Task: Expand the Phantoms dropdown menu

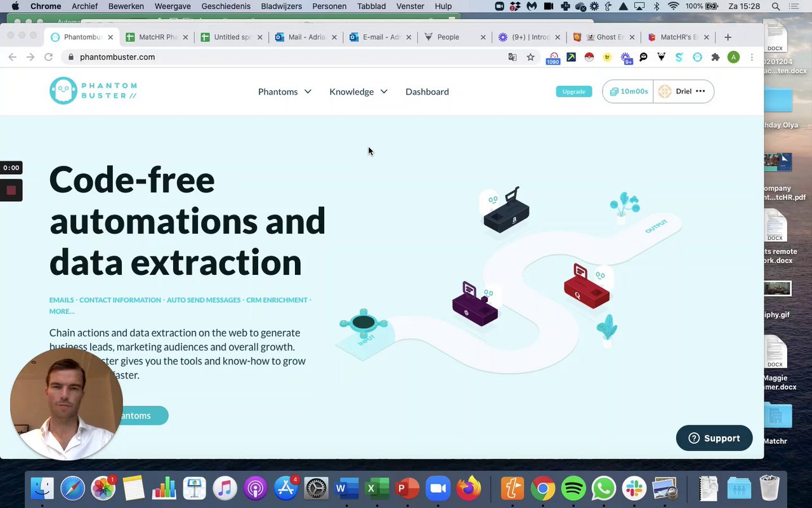Action: (285, 91)
